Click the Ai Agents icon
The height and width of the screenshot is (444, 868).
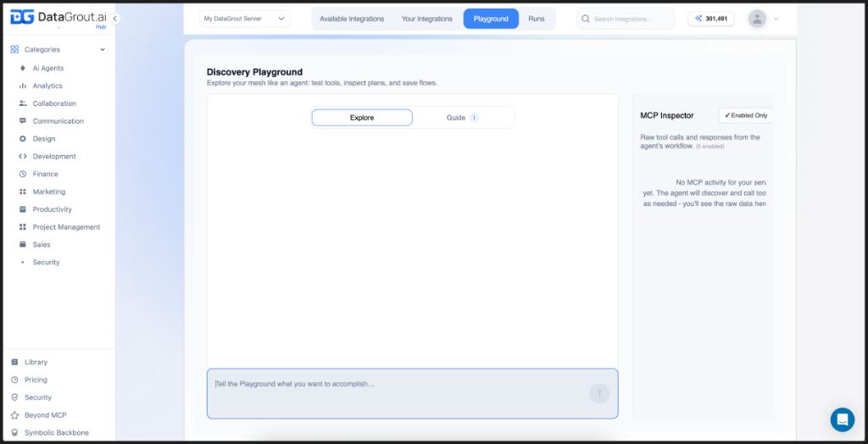pyautogui.click(x=23, y=68)
